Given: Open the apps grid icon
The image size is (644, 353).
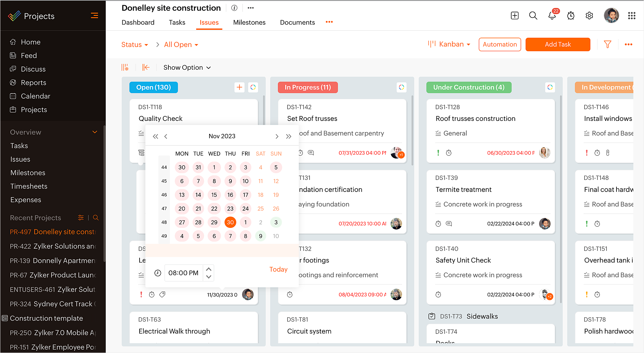Looking at the screenshot, I should pyautogui.click(x=631, y=16).
